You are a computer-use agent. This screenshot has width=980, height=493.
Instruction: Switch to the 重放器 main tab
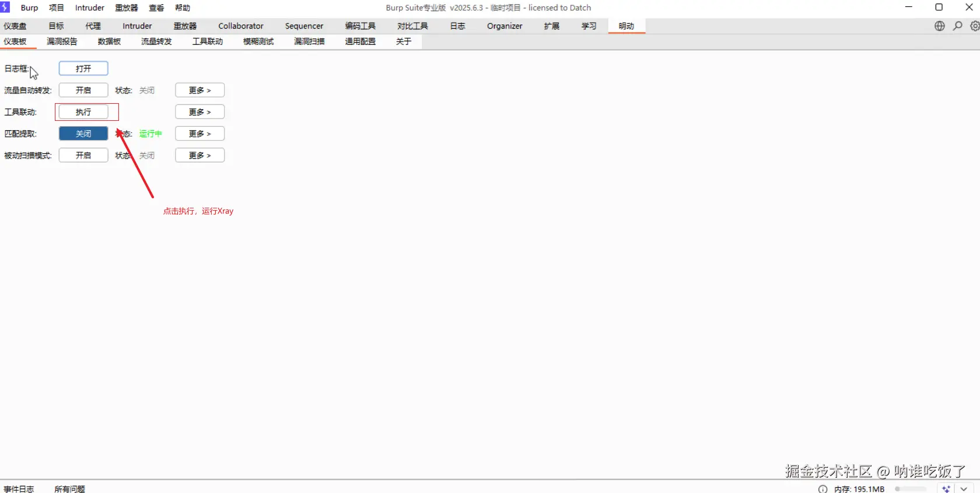tap(185, 26)
